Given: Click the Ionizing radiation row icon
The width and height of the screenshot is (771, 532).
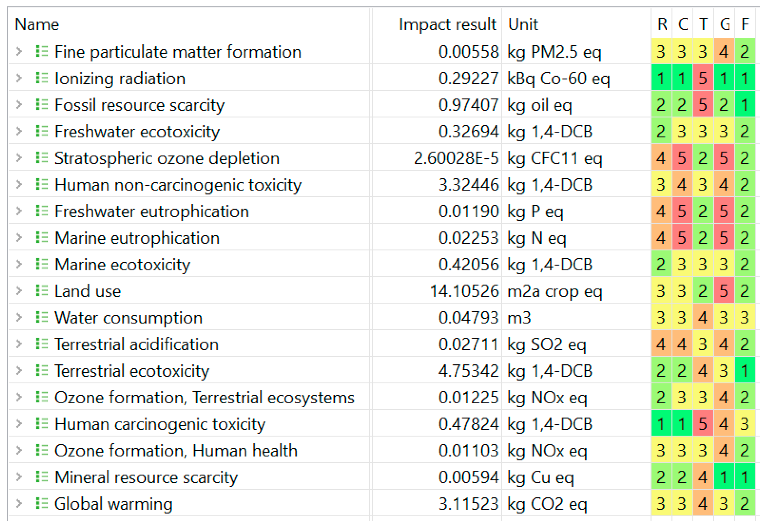Looking at the screenshot, I should click(x=42, y=78).
